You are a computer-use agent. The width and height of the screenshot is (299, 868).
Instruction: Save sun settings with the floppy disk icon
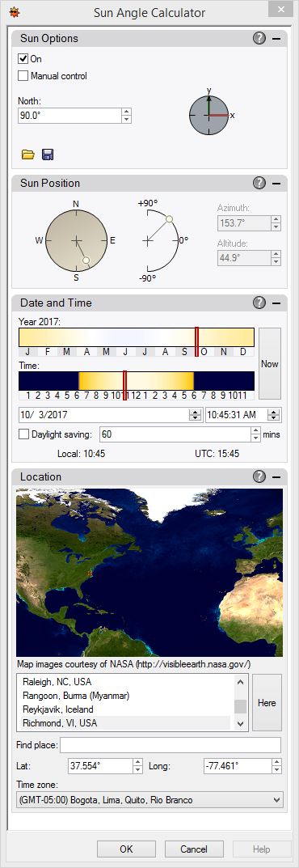(x=48, y=155)
